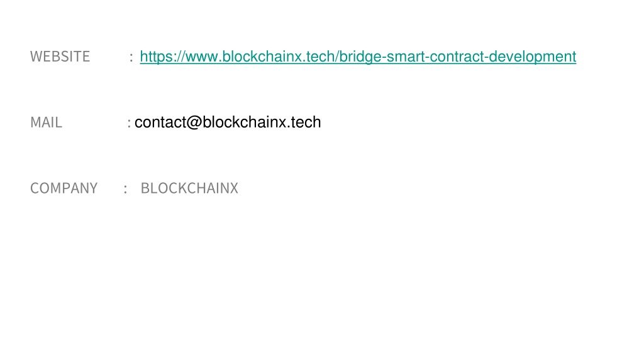Open the blockchainx.tech bridge development link
644x362 pixels.
358,57
